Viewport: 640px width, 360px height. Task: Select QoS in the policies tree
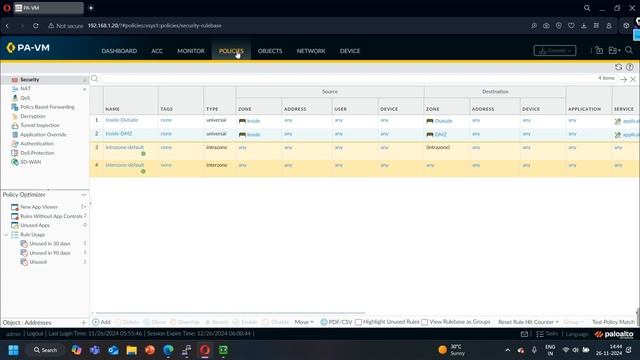pyautogui.click(x=25, y=98)
